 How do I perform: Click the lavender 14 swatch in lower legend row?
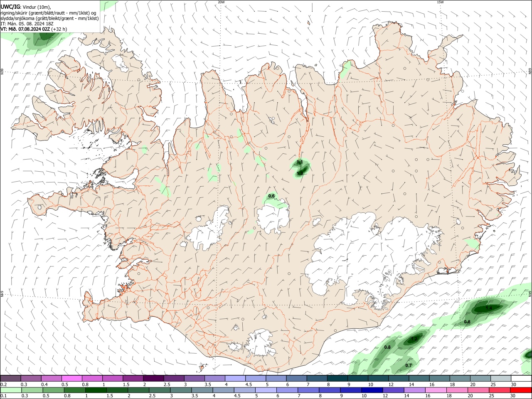point(414,390)
